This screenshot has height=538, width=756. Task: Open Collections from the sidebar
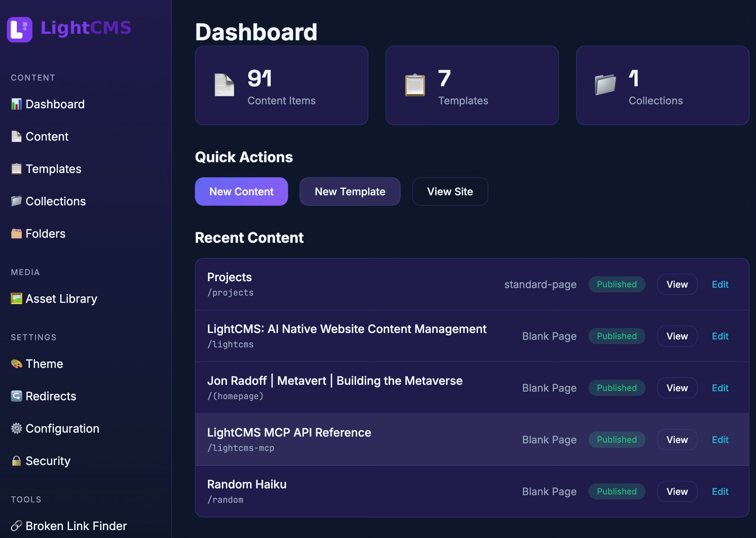55,201
